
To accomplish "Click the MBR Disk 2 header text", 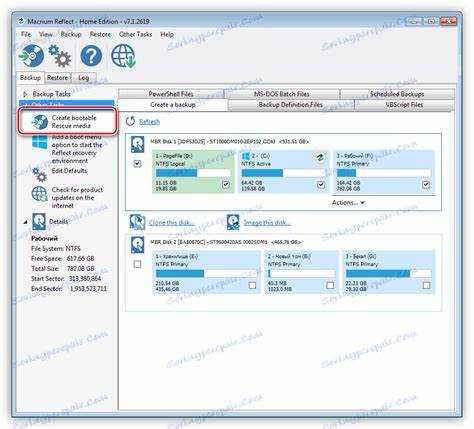I will click(226, 242).
